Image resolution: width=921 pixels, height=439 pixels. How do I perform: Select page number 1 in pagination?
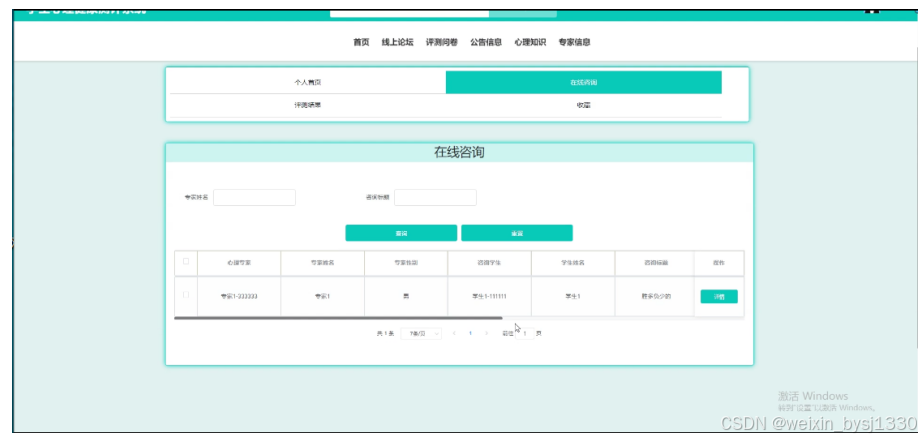coord(470,334)
